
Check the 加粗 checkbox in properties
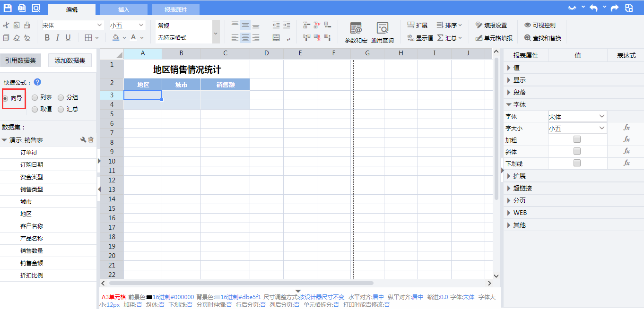click(x=577, y=139)
